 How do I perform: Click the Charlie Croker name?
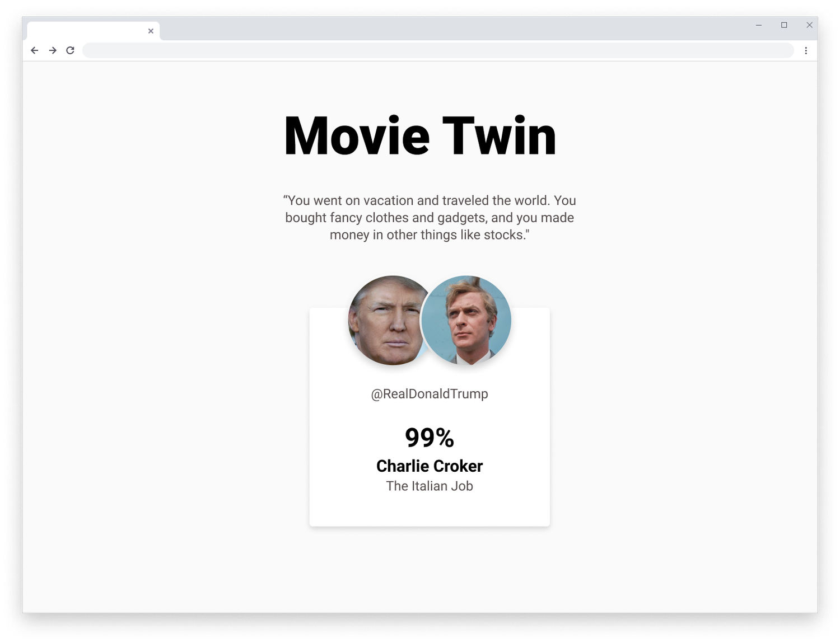(x=430, y=466)
